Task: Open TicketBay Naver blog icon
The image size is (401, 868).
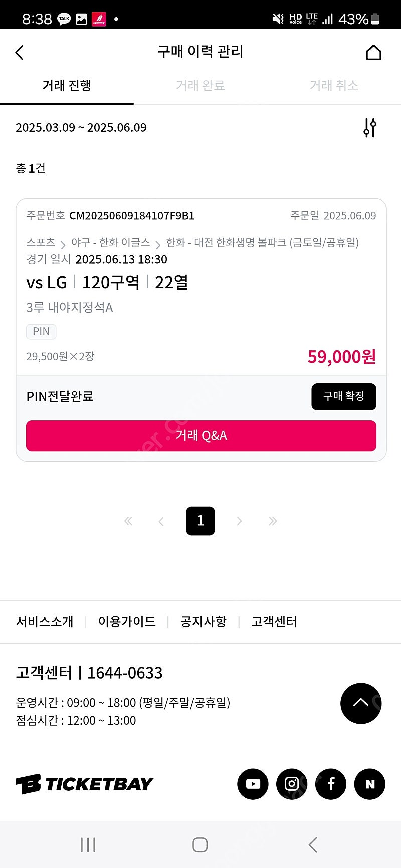Action: point(370,784)
